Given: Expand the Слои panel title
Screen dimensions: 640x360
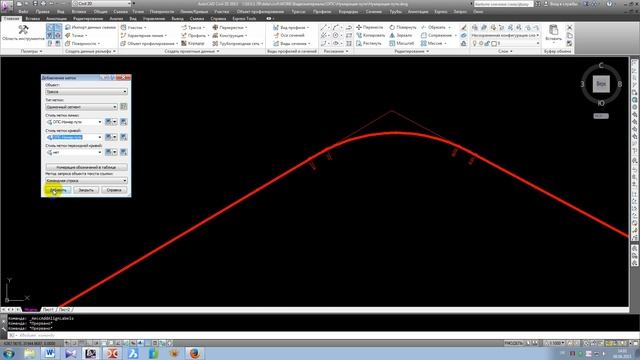Looking at the screenshot, I should tap(505, 51).
